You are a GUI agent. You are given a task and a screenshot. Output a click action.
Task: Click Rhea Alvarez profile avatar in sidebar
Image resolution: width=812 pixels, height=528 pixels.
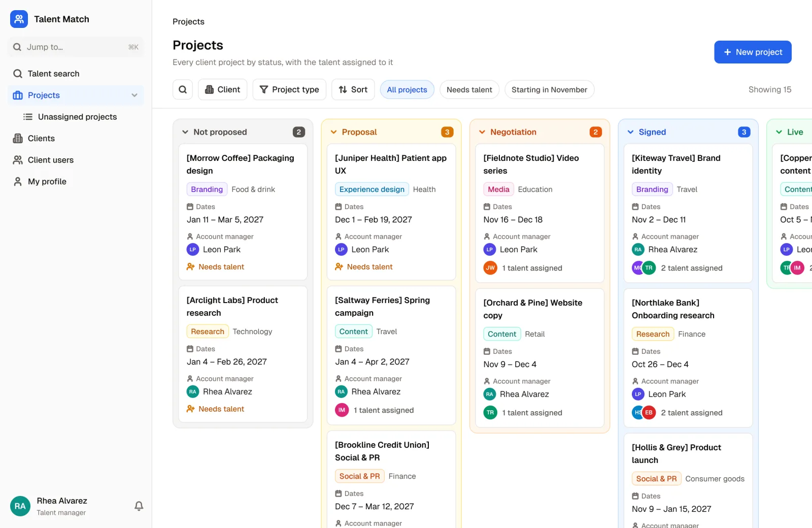pyautogui.click(x=20, y=506)
